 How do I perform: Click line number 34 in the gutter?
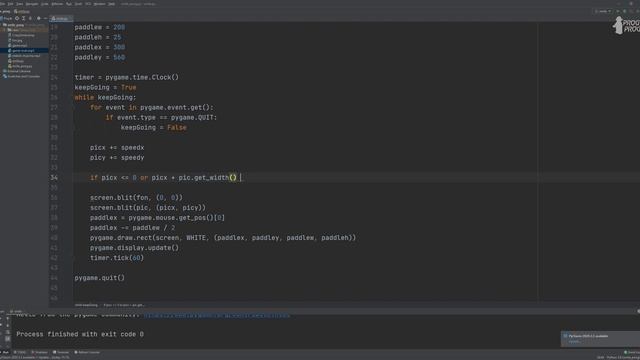tap(54, 178)
